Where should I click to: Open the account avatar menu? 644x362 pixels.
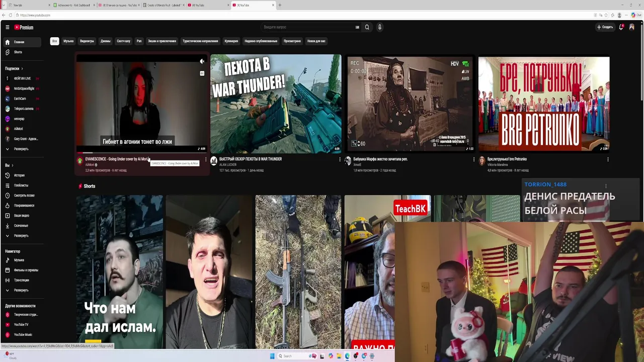(632, 27)
